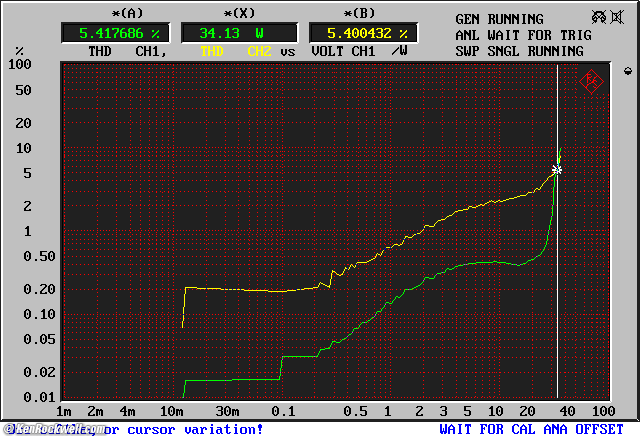Click the x-axis value 10m
Screen dimensions: 640x436
[x=171, y=411]
